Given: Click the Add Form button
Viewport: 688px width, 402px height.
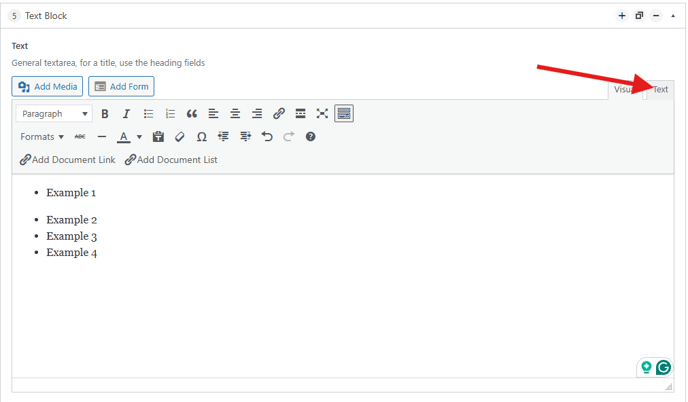Looking at the screenshot, I should 121,86.
